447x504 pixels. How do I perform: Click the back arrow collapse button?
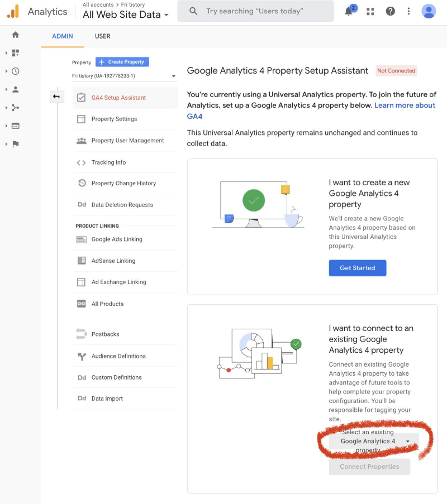click(56, 97)
